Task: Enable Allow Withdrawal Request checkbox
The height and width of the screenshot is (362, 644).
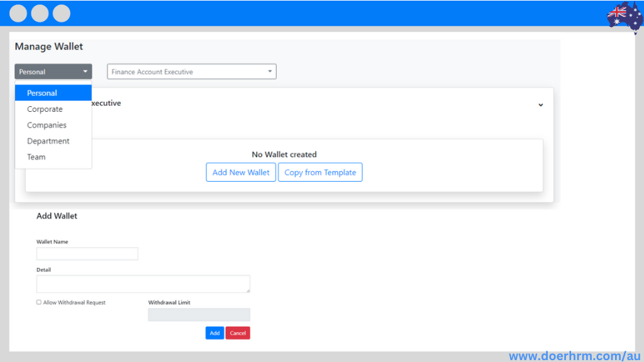Action: (39, 302)
